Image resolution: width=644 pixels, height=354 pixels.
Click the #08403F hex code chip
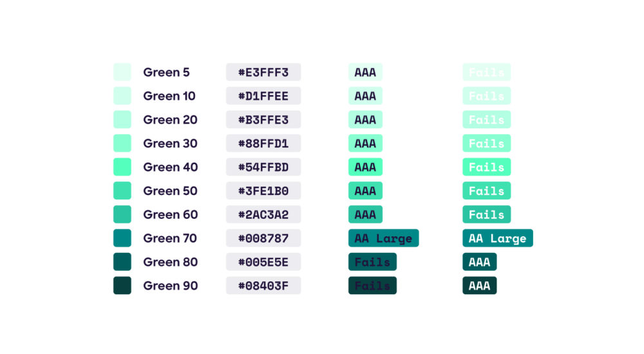pyautogui.click(x=263, y=285)
